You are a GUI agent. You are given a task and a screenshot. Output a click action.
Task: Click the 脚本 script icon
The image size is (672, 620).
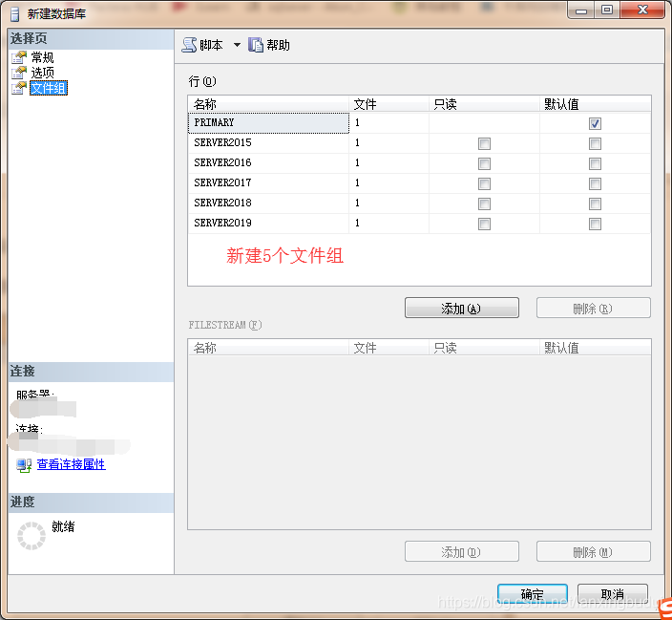[189, 45]
